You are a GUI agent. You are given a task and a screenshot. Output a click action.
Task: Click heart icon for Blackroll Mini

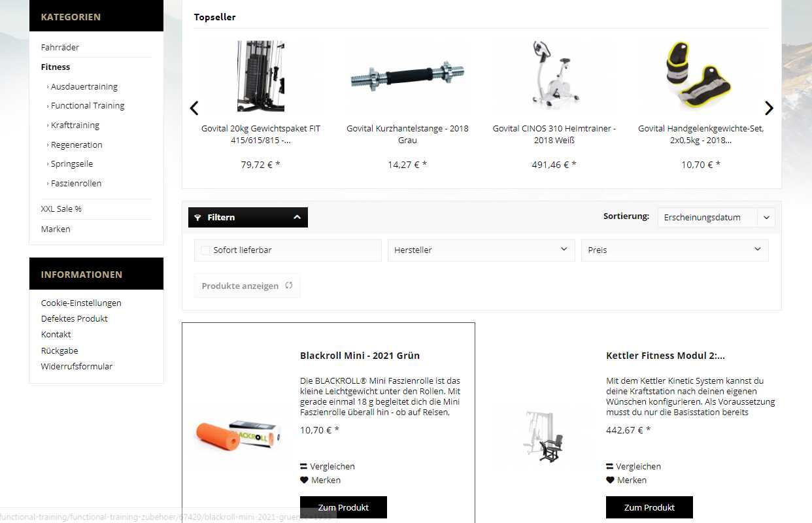click(x=304, y=480)
